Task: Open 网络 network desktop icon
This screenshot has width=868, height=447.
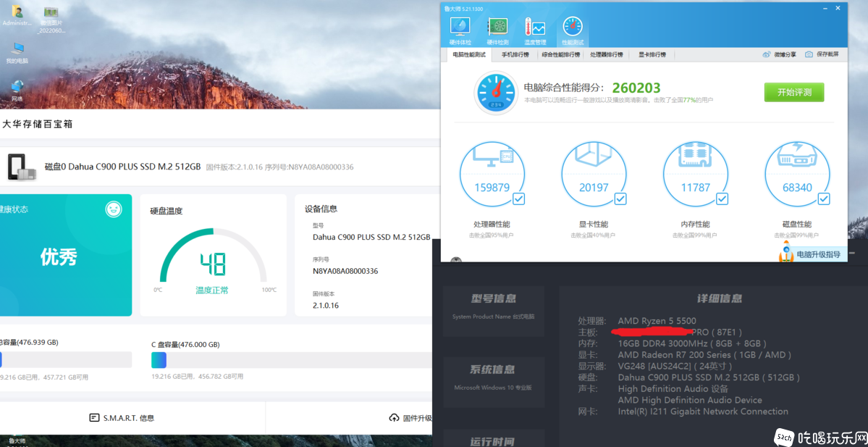Action: click(17, 91)
